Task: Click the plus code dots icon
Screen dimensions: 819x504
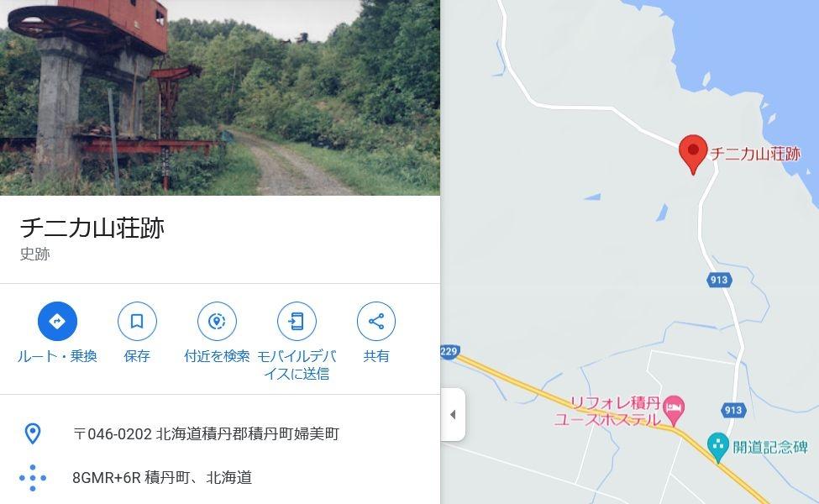Action: 33,477
